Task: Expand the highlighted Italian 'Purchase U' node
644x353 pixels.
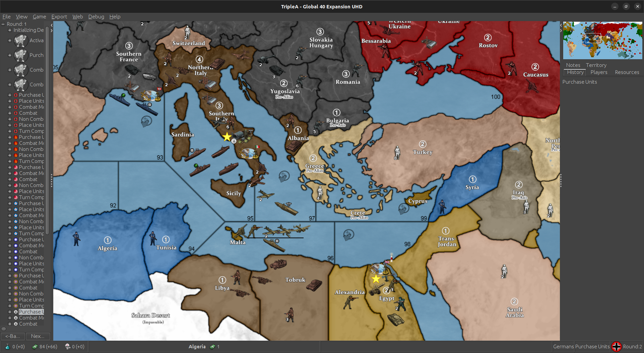Action: point(10,312)
